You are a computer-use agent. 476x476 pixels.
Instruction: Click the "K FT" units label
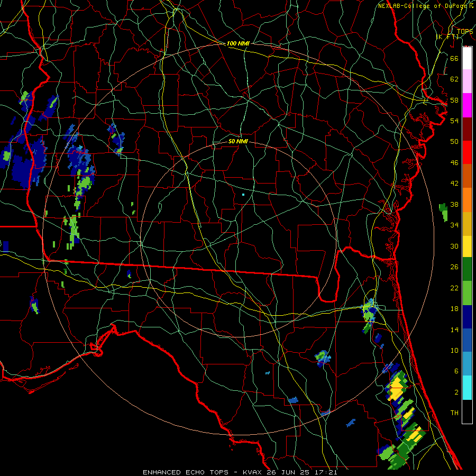point(448,37)
